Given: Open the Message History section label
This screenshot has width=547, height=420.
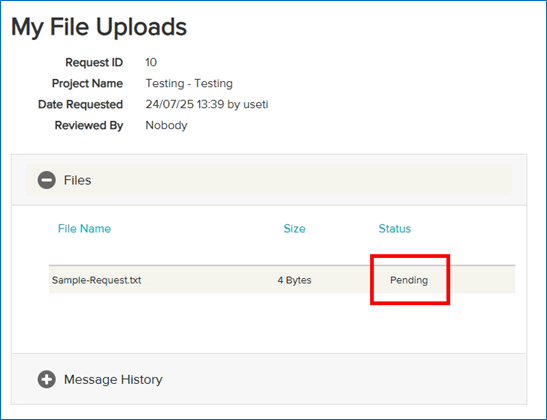Looking at the screenshot, I should pyautogui.click(x=113, y=380).
